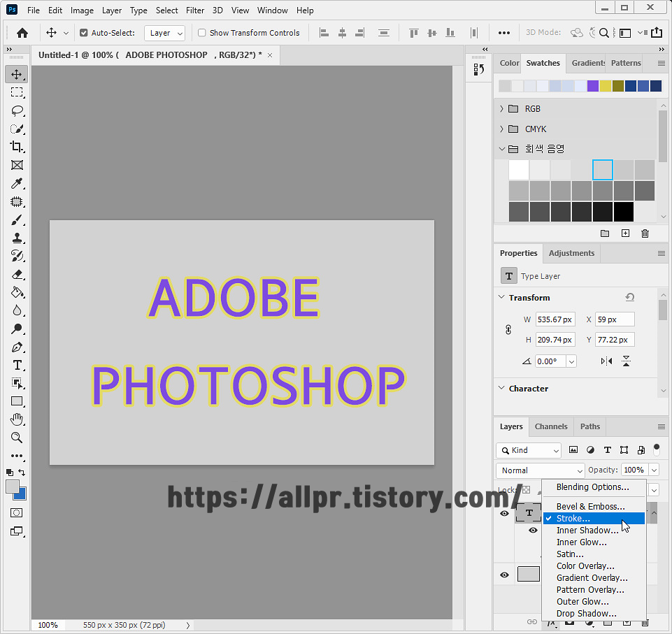Select the Move tool
Screen dimensions: 672x634
[17, 74]
